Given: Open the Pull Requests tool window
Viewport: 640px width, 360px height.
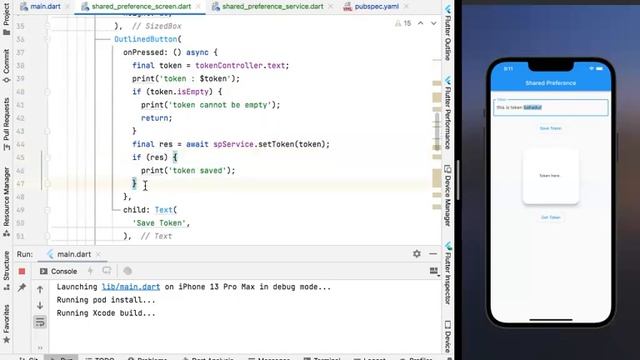Looking at the screenshot, I should coord(7,124).
